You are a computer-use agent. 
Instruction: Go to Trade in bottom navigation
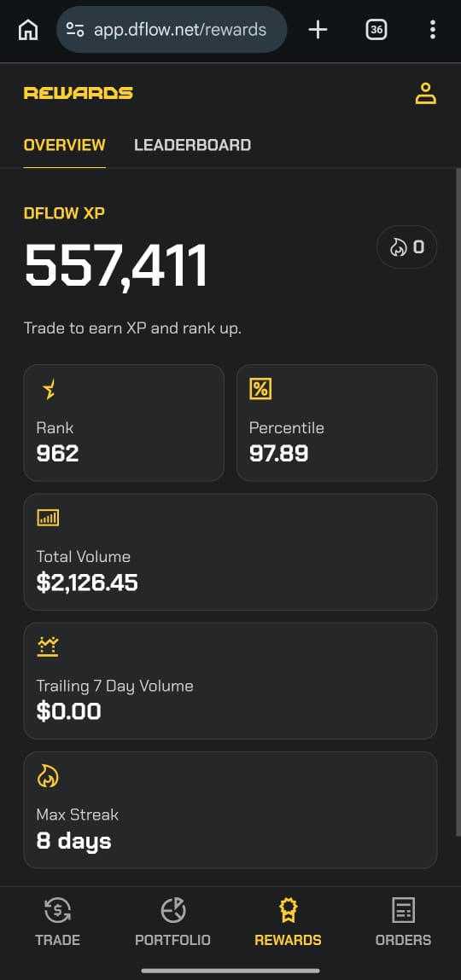(x=57, y=923)
